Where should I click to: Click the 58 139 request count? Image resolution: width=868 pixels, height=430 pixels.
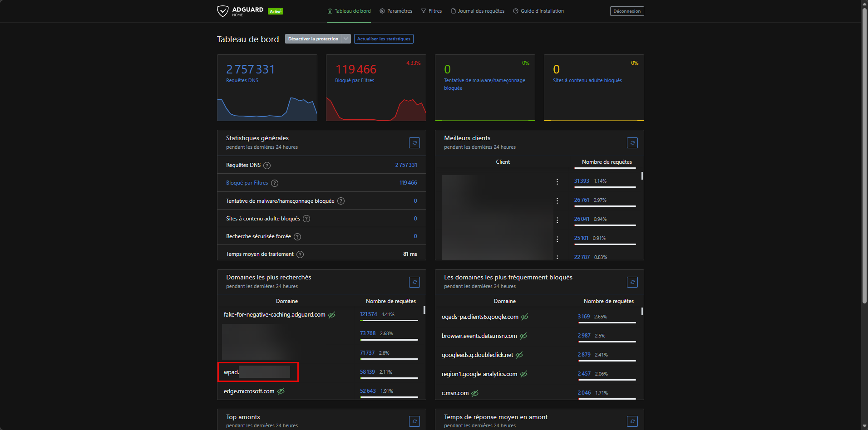tap(368, 372)
